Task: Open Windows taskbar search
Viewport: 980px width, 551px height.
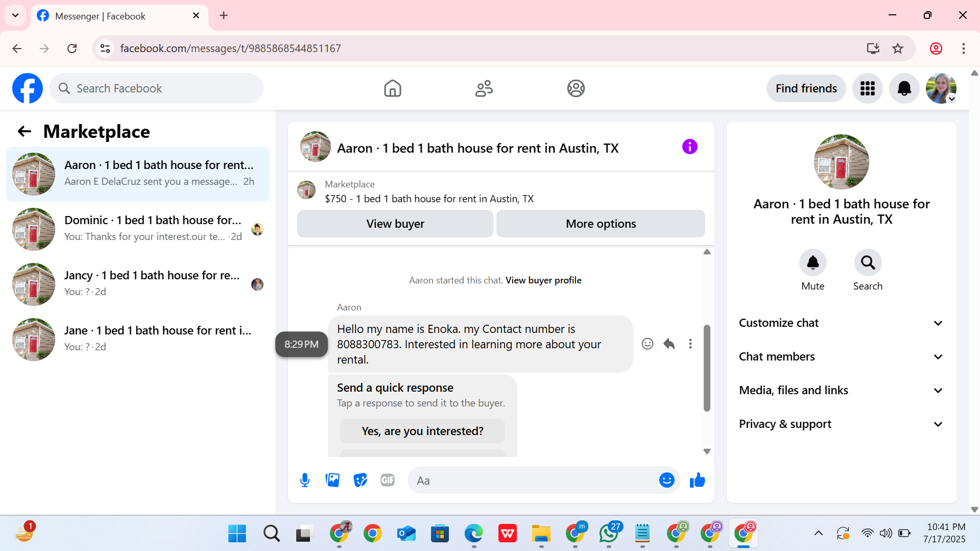Action: pyautogui.click(x=271, y=534)
